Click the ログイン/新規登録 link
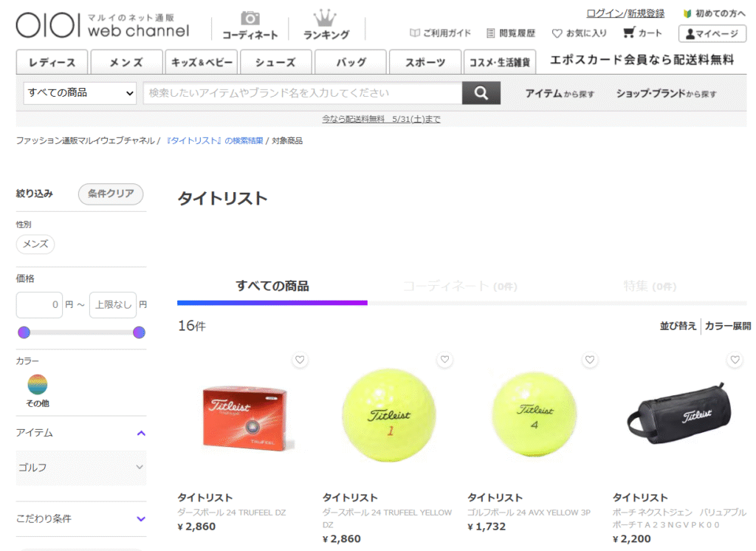 click(x=625, y=13)
